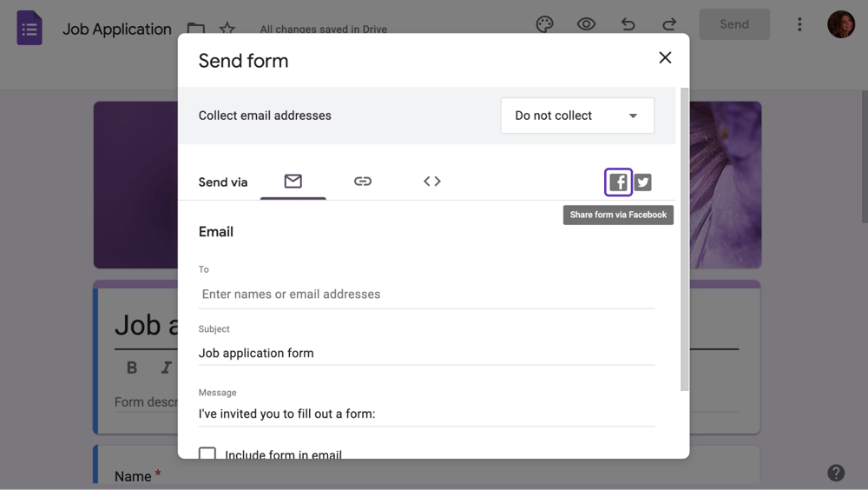Open the three-dot more options menu
Image resolution: width=868 pixels, height=490 pixels.
pos(799,24)
